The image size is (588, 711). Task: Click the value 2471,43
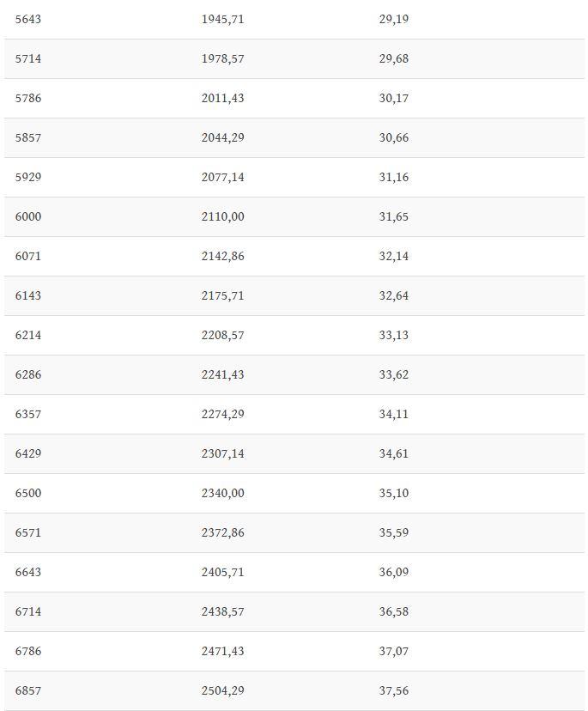point(222,651)
